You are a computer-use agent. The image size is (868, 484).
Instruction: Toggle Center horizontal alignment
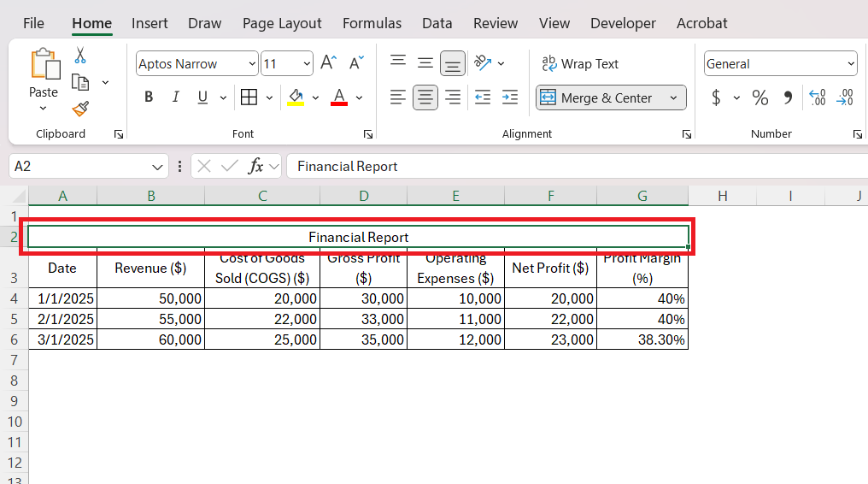(425, 97)
